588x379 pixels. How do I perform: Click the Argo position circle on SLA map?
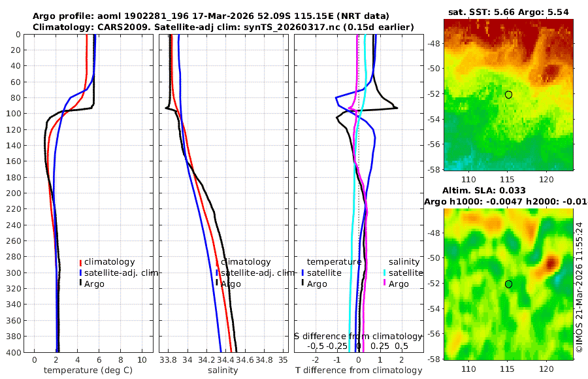[x=508, y=284]
